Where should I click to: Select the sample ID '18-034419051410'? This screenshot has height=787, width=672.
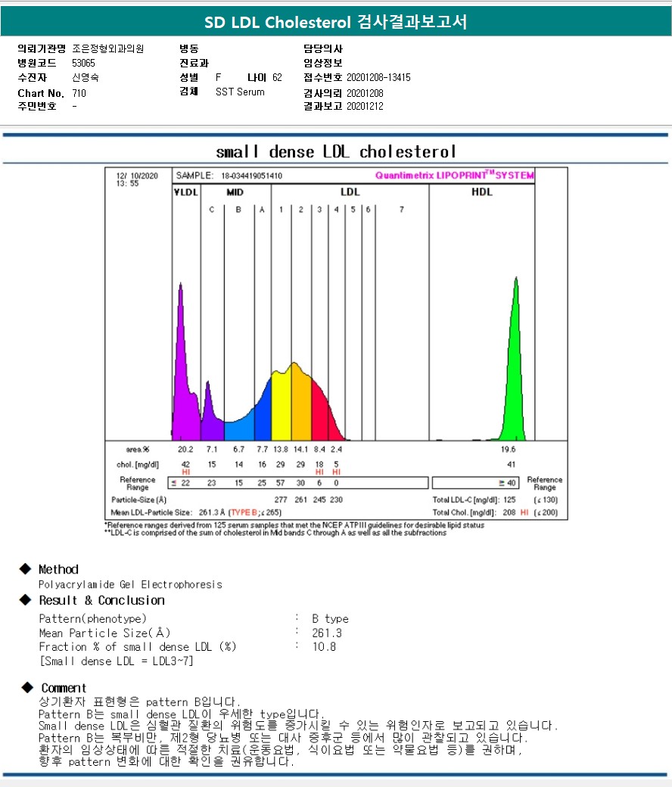251,176
